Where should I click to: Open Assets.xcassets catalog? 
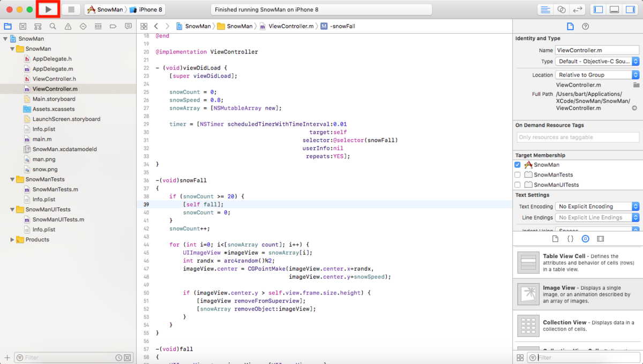click(x=53, y=109)
